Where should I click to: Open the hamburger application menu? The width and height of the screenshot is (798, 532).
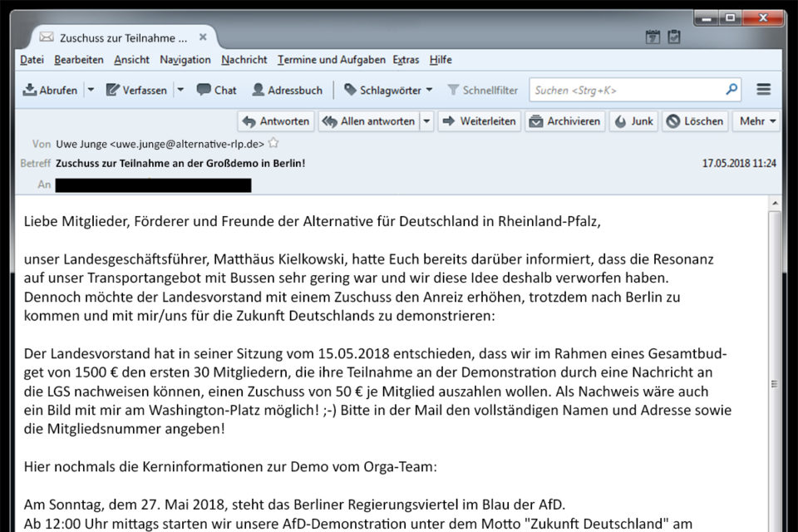tap(763, 90)
